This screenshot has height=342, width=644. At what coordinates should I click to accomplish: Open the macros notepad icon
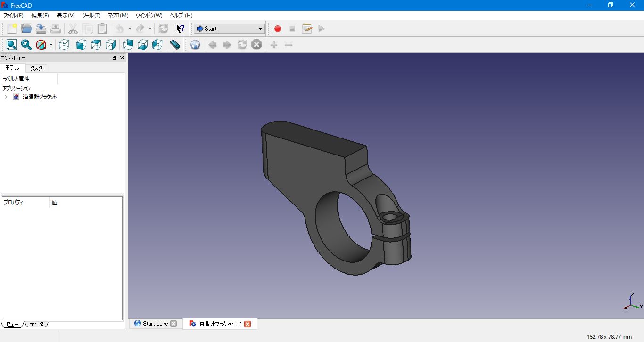(x=307, y=29)
